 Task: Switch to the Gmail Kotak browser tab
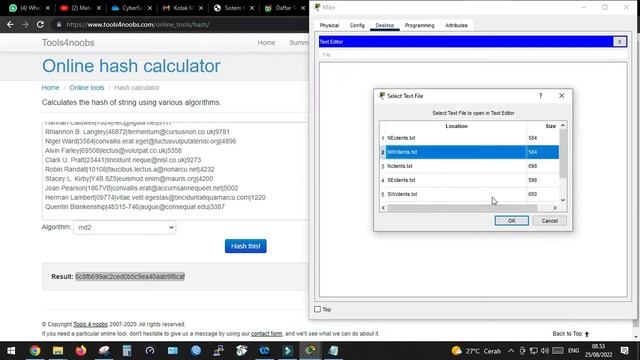coord(178,8)
